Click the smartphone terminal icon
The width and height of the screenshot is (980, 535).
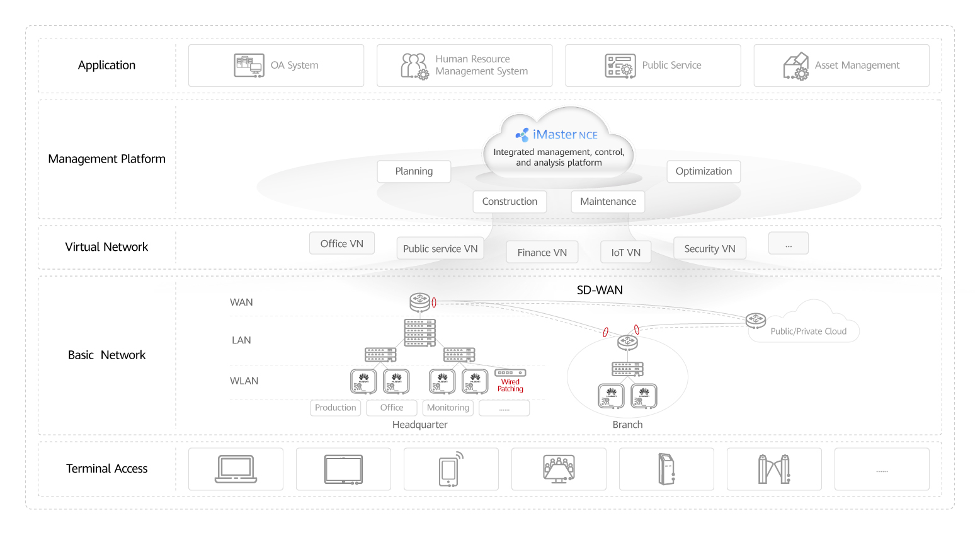(x=451, y=469)
